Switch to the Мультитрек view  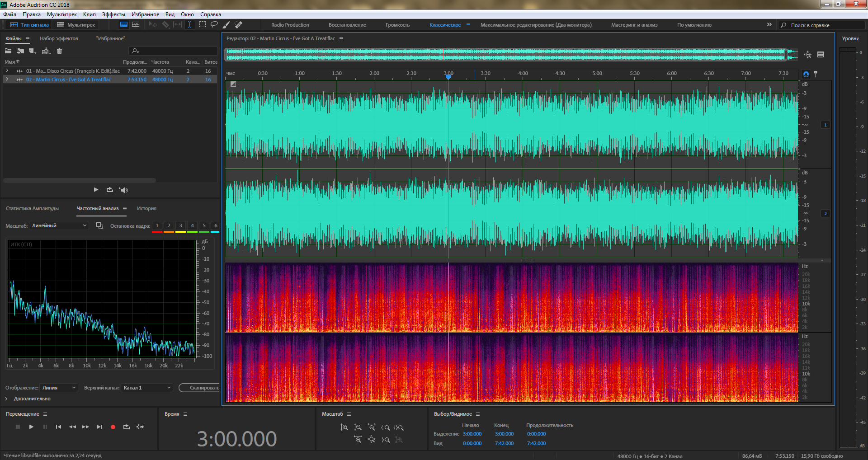pyautogui.click(x=76, y=25)
